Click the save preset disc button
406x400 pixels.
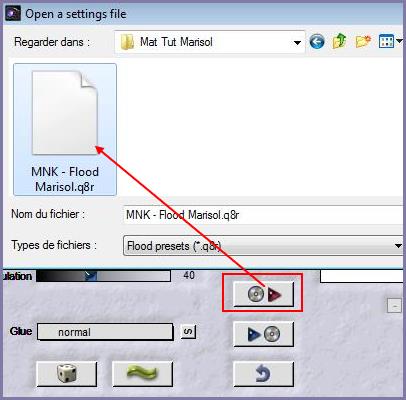coord(264,334)
